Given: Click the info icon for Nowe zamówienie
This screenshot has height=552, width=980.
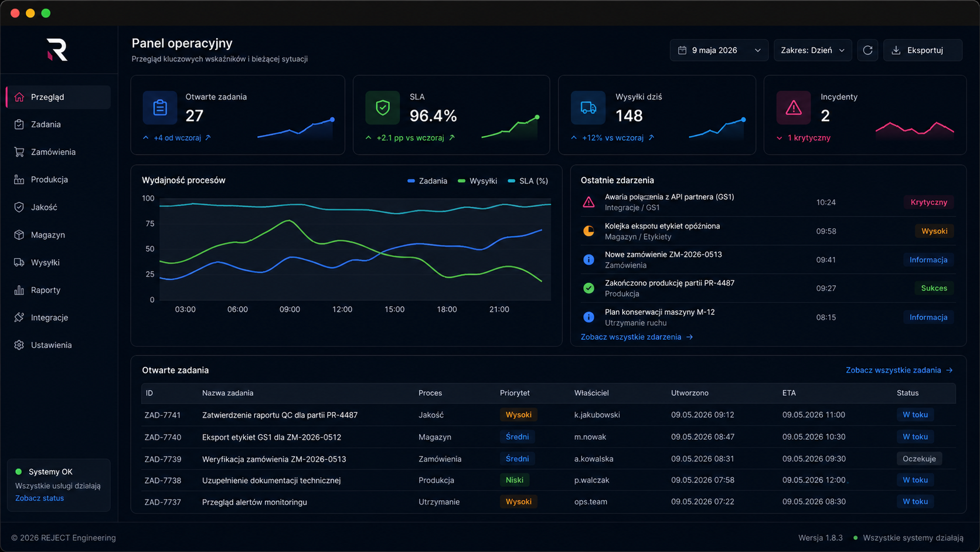Looking at the screenshot, I should 588,259.
